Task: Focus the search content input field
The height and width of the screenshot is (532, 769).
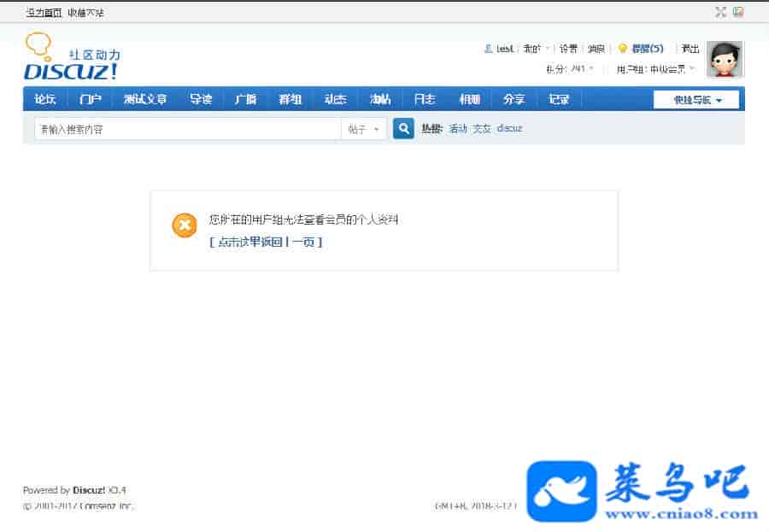Action: [186, 129]
